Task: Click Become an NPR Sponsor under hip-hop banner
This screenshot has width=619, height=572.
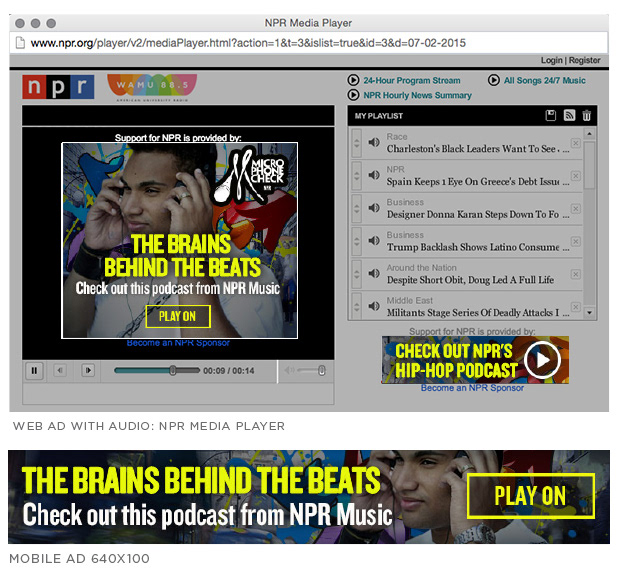Action: click(x=472, y=388)
